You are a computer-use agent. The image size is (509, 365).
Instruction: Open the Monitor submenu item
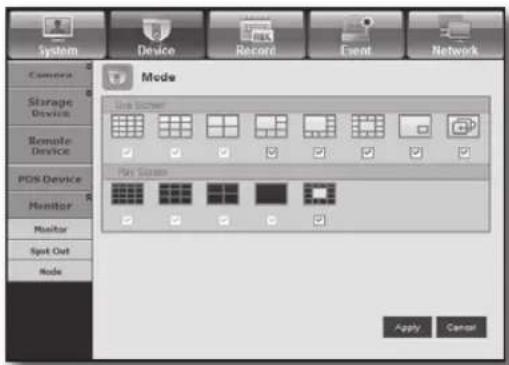click(50, 229)
